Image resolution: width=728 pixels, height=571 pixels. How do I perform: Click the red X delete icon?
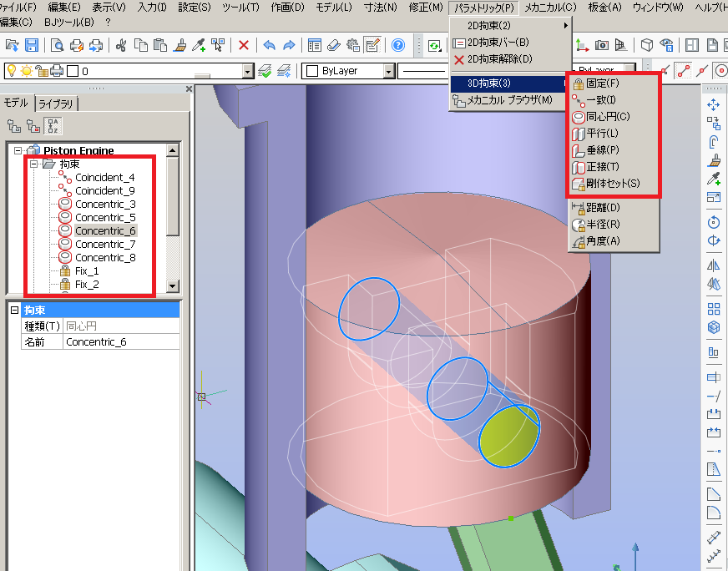coord(243,45)
